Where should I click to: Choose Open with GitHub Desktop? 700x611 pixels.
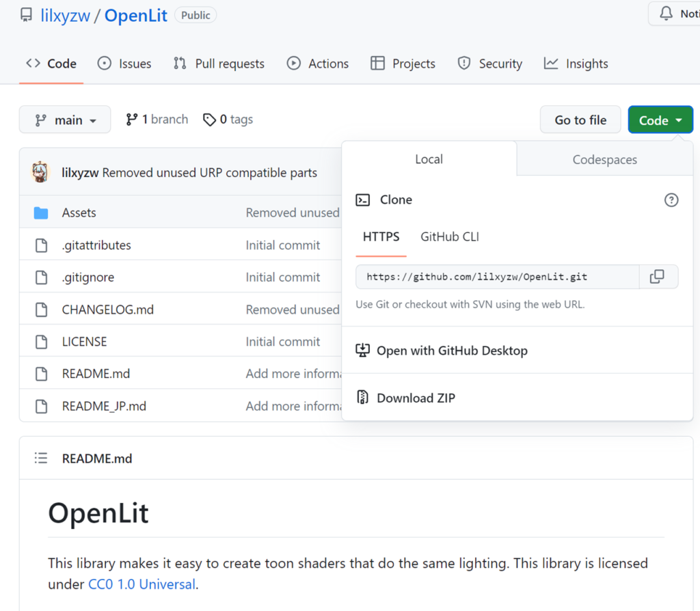click(x=452, y=351)
